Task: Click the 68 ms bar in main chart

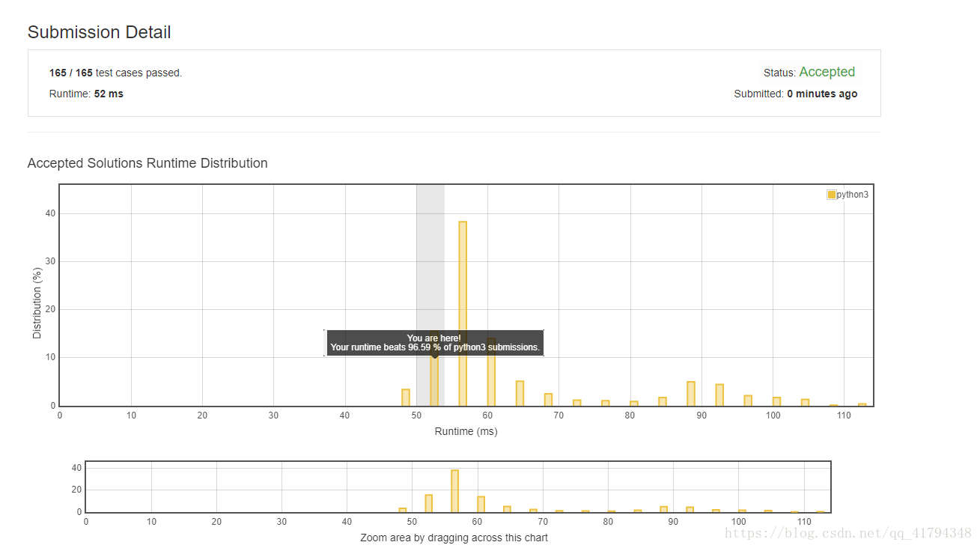Action: click(548, 400)
